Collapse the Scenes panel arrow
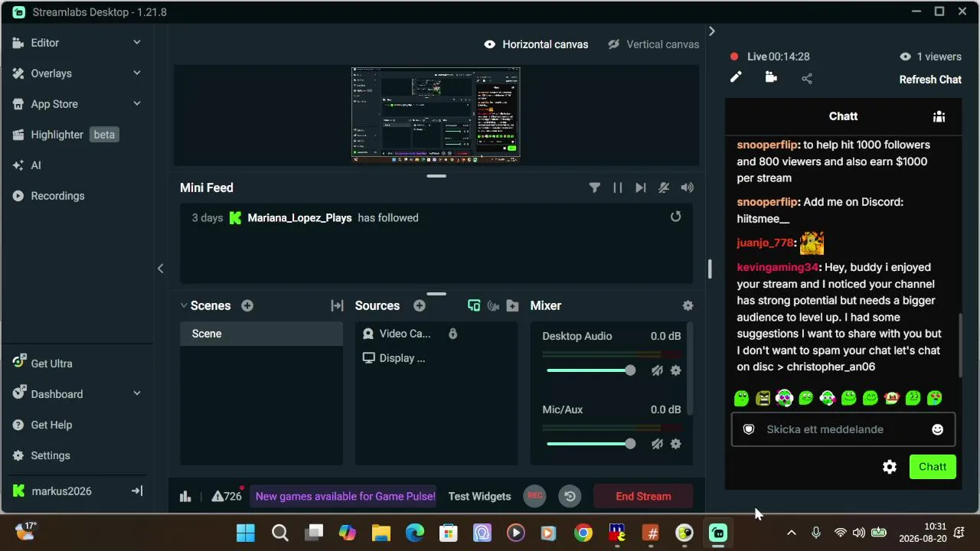 184,305
